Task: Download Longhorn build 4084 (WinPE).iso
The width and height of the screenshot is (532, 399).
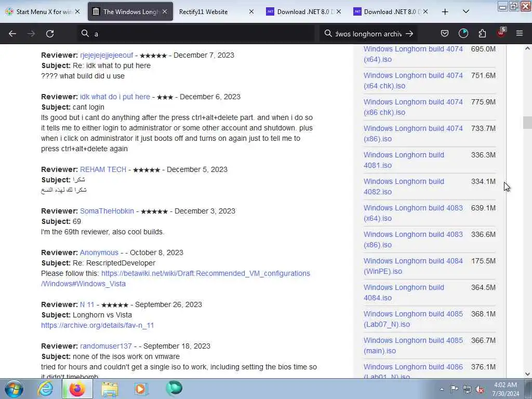Action: pyautogui.click(x=413, y=265)
